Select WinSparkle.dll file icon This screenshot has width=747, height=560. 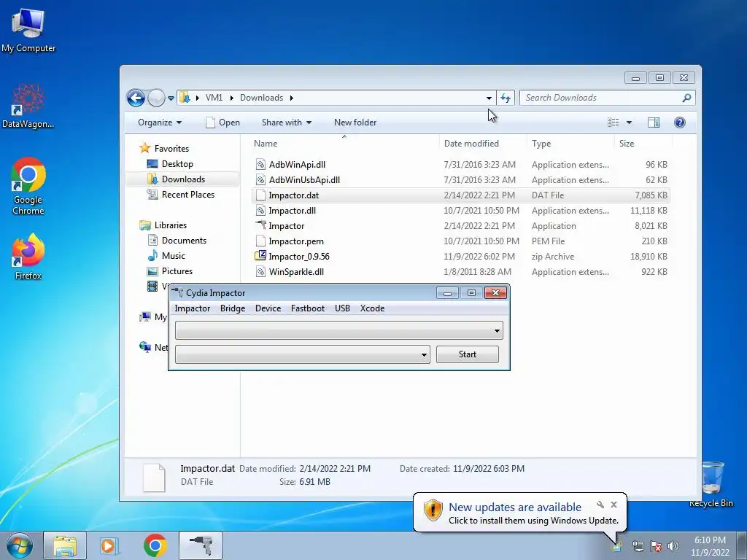click(260, 271)
